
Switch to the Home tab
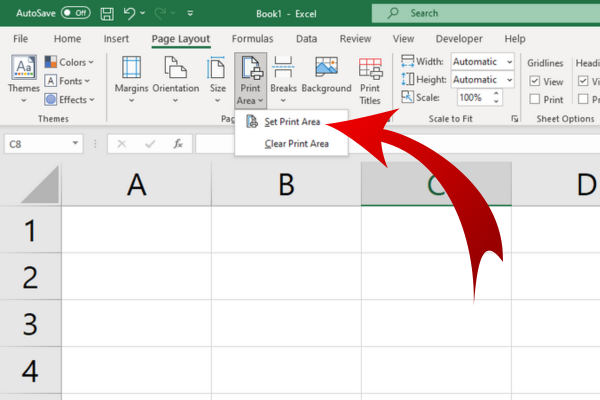tap(67, 39)
